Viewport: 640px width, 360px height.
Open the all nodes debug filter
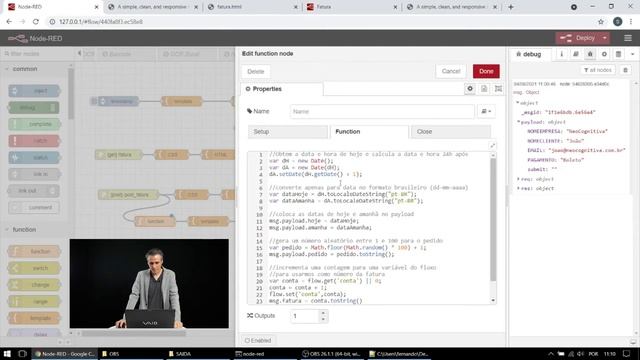click(x=598, y=70)
